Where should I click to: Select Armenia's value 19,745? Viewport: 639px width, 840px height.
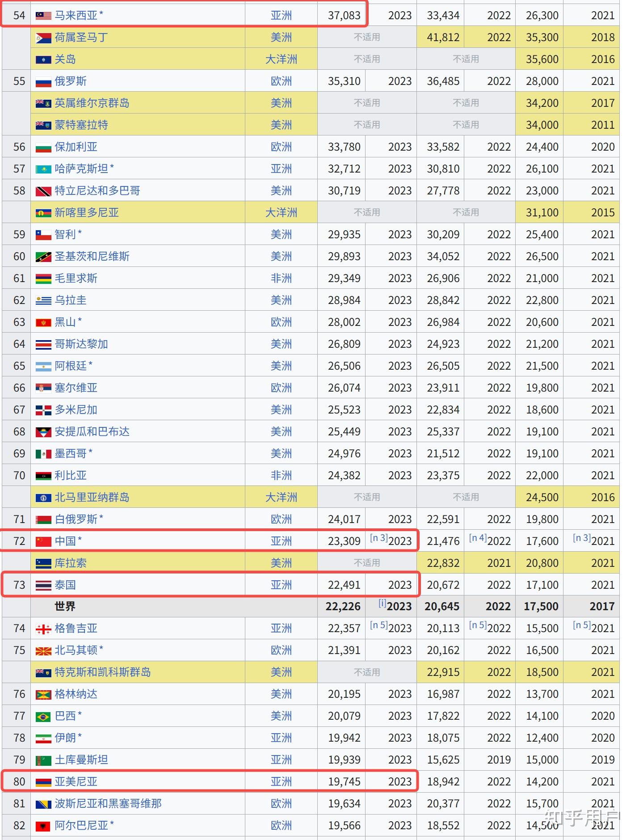point(344,782)
